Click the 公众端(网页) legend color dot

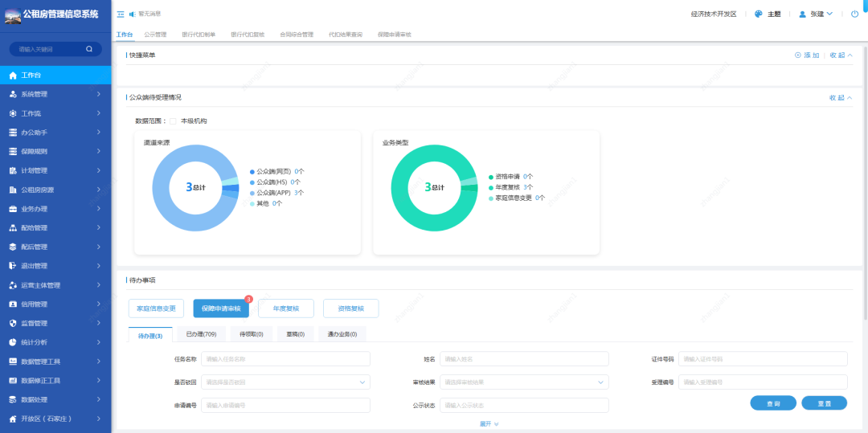tap(252, 171)
